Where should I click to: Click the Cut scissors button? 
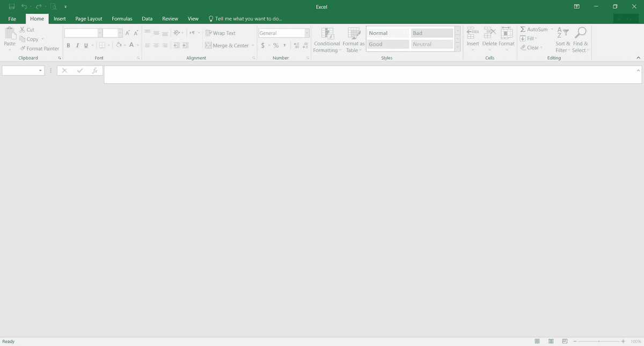click(x=27, y=30)
